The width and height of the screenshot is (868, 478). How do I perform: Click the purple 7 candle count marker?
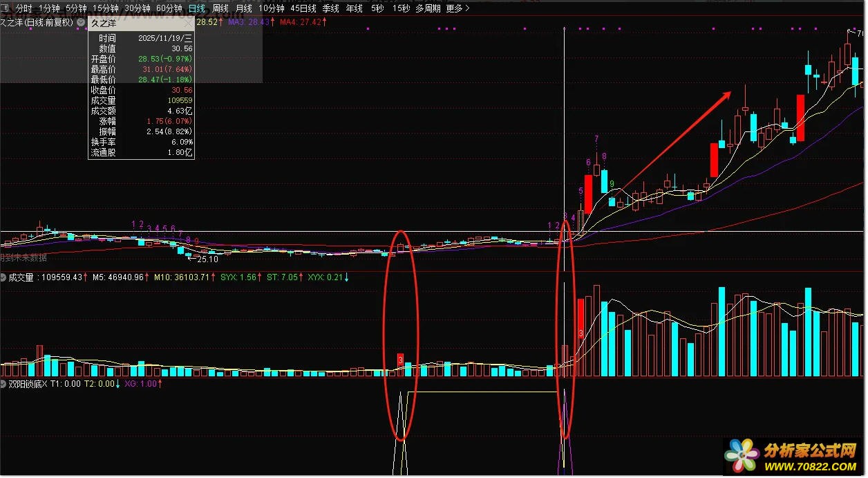596,140
